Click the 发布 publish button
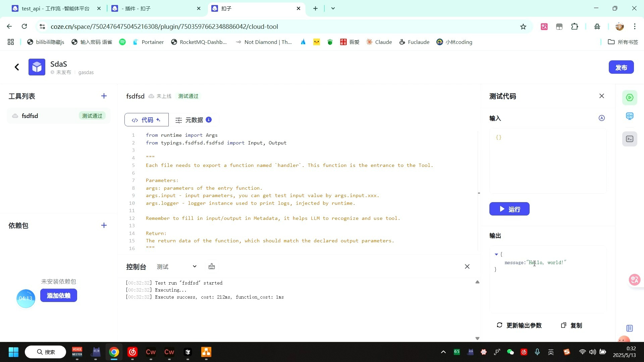 621,67
